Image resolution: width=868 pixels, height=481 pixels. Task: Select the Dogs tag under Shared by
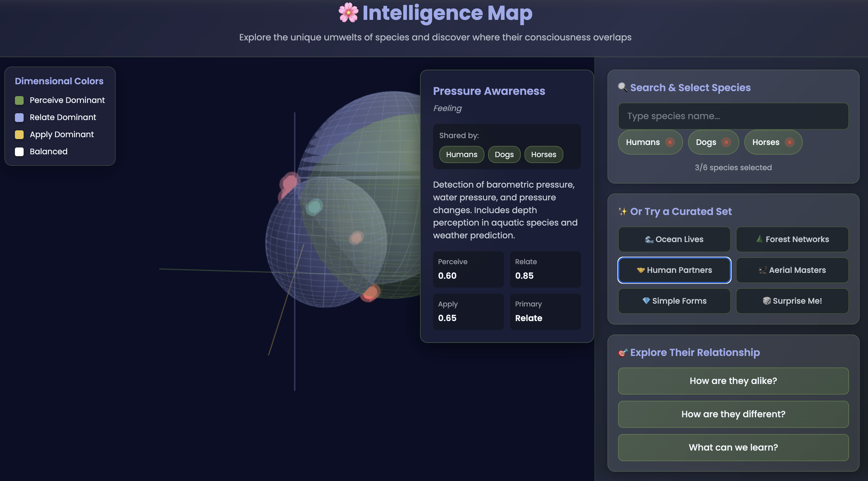(504, 154)
